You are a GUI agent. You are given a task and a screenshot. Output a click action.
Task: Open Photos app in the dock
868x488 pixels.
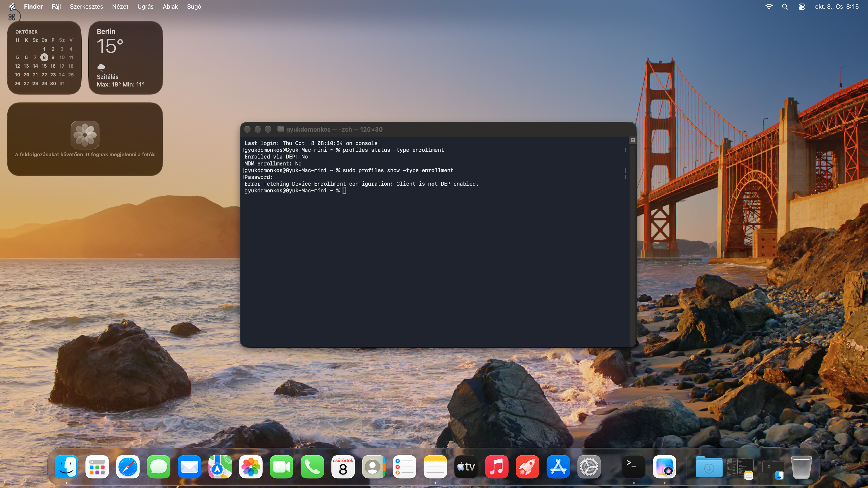pos(251,467)
